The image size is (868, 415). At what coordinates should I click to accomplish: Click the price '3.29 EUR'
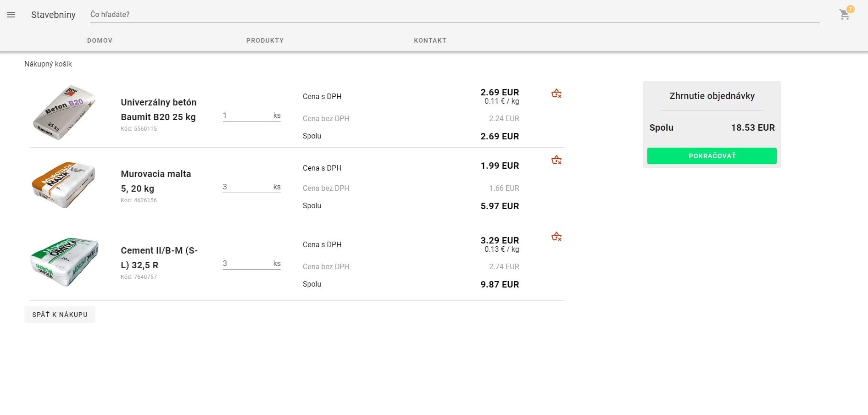[x=500, y=240]
